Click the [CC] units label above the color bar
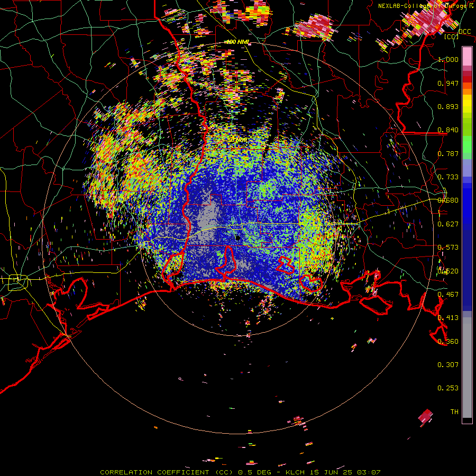The height and width of the screenshot is (476, 476). coord(452,36)
